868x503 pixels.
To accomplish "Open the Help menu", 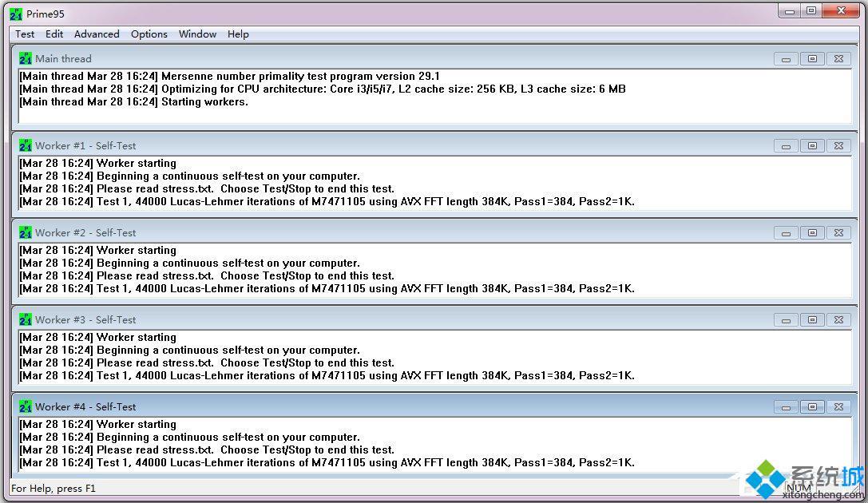I will pos(238,34).
